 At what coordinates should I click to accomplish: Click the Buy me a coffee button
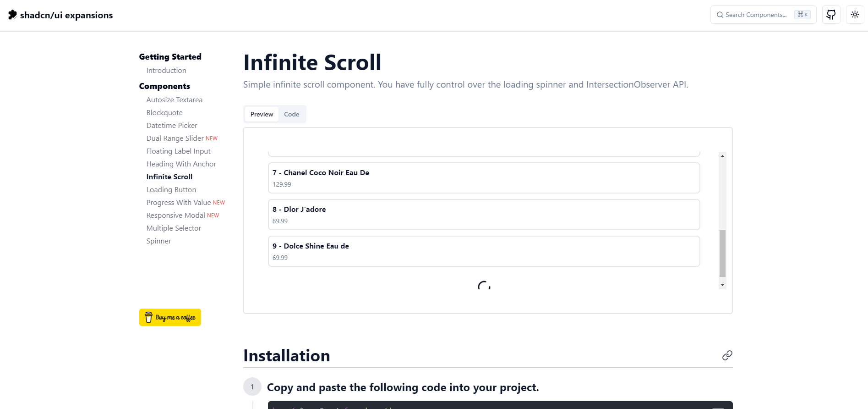(170, 317)
